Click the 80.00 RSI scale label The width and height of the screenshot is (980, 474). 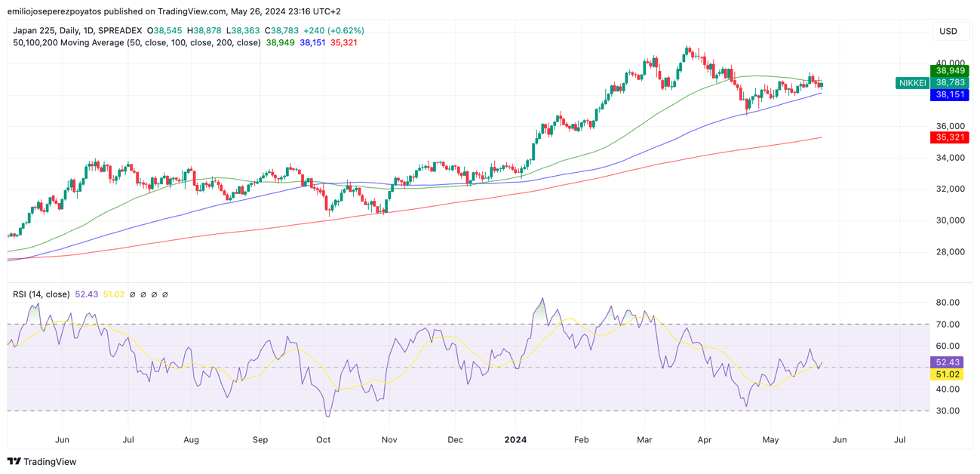click(x=948, y=303)
